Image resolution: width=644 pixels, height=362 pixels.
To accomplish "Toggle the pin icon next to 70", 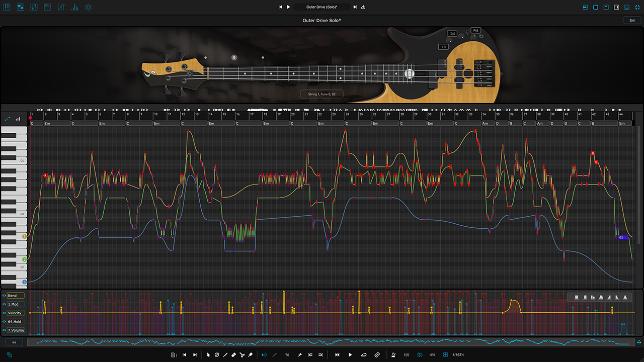I will tap(300, 355).
